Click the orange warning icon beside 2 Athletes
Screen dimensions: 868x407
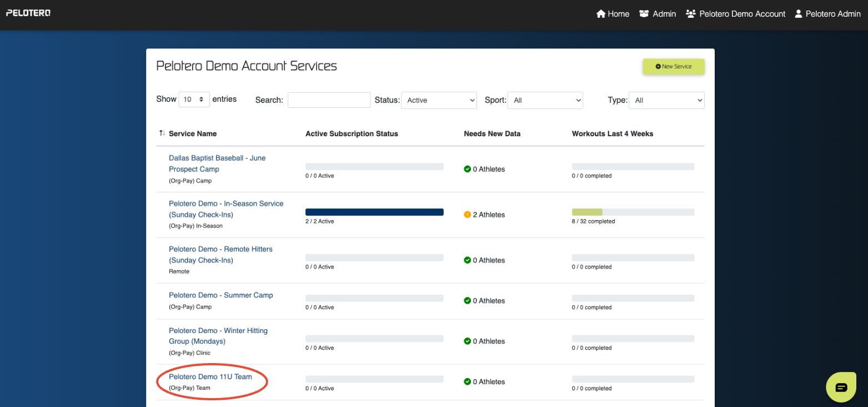pyautogui.click(x=467, y=215)
